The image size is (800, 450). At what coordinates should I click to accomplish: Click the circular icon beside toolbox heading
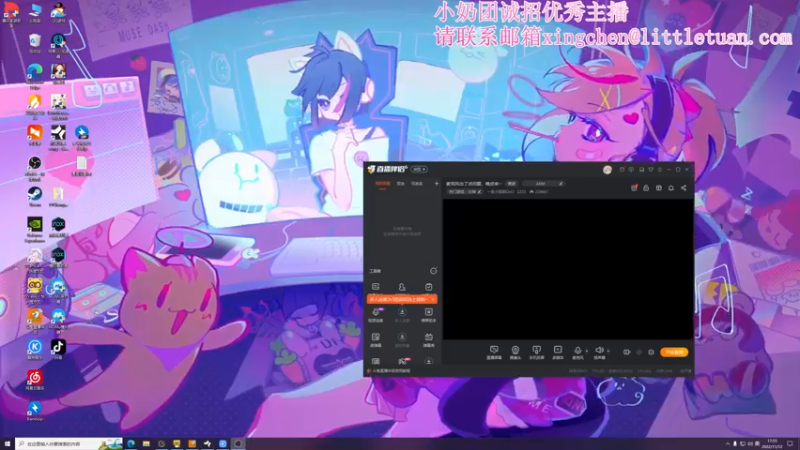[x=433, y=271]
